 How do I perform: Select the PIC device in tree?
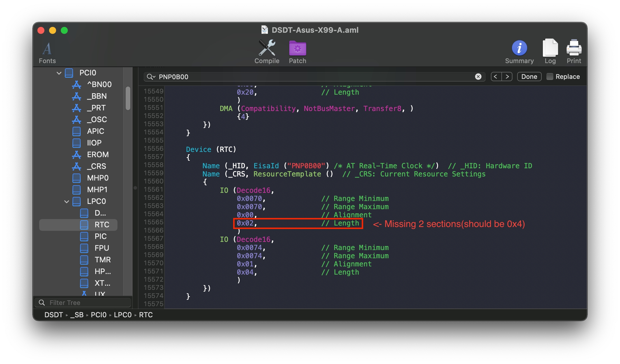101,236
